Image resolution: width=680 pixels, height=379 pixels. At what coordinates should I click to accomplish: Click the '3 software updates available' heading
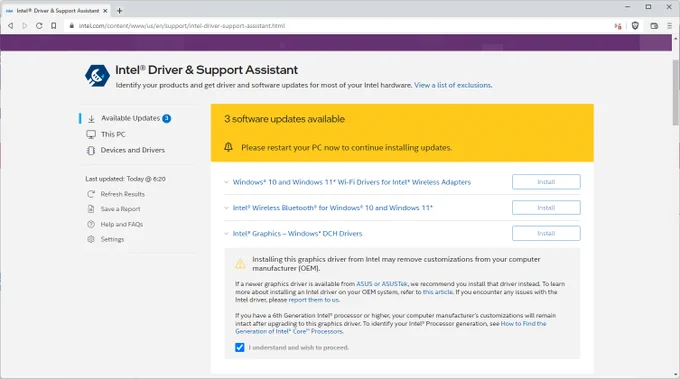pyautogui.click(x=284, y=119)
